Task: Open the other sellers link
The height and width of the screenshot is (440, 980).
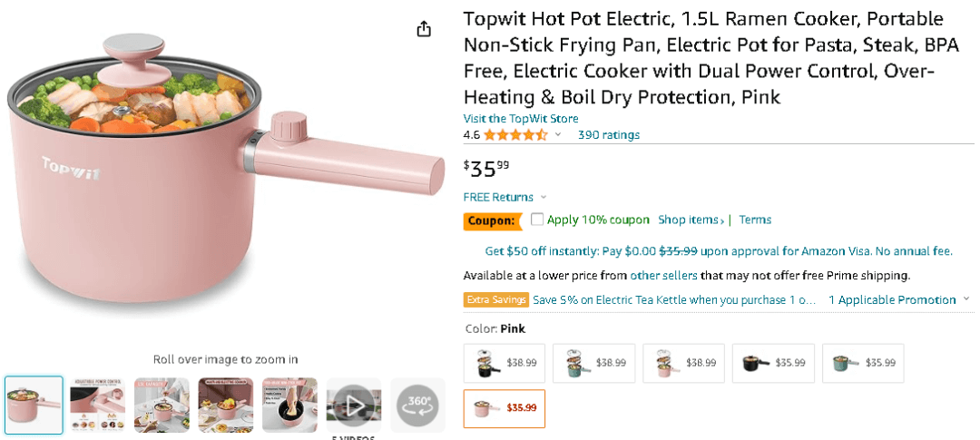Action: pyautogui.click(x=663, y=276)
